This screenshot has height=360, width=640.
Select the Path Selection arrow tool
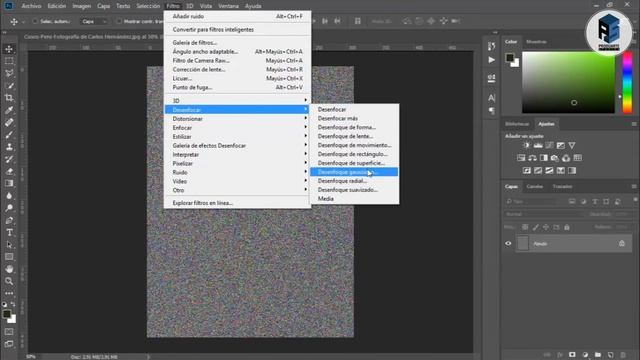(x=9, y=245)
